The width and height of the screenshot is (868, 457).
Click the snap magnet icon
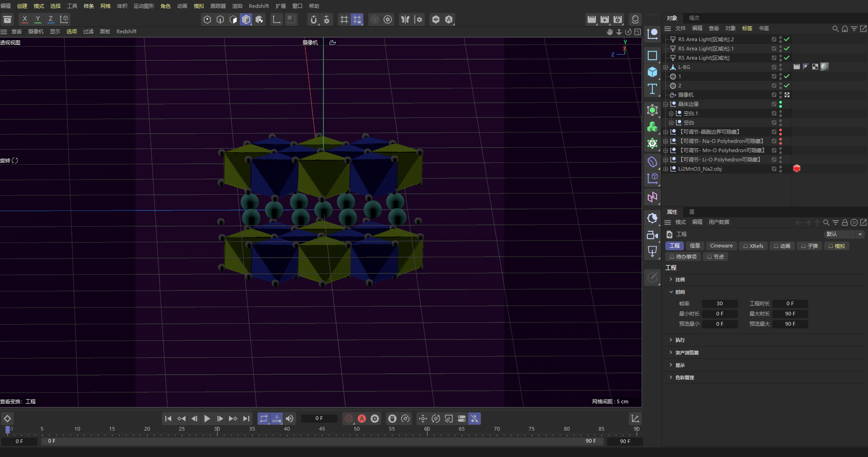(x=314, y=19)
